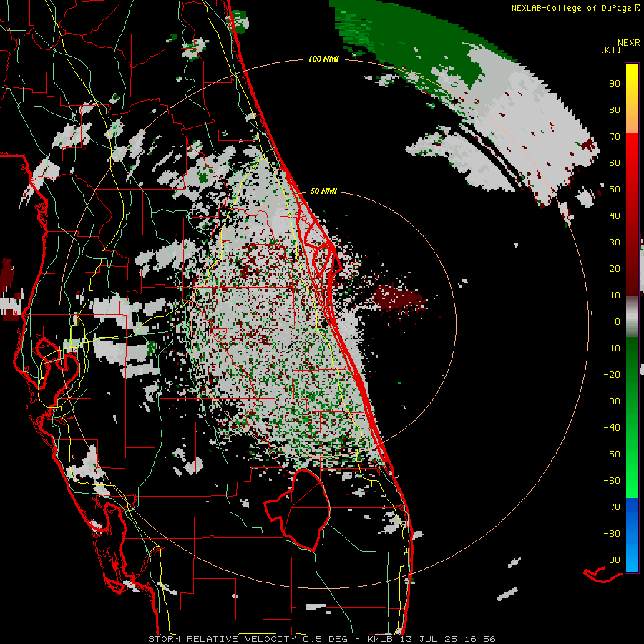Screen dimensions: 644x644
Task: Click the 70 value on the velocity scale
Action: coord(615,137)
